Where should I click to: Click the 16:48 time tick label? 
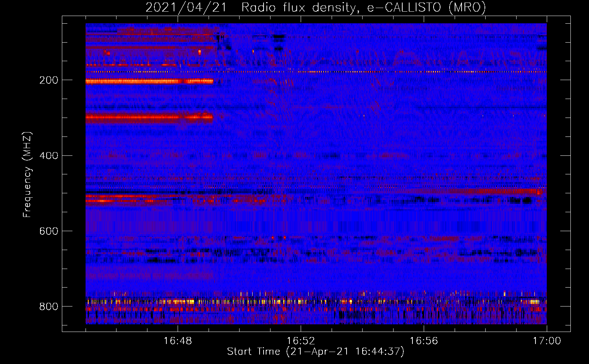pos(178,341)
